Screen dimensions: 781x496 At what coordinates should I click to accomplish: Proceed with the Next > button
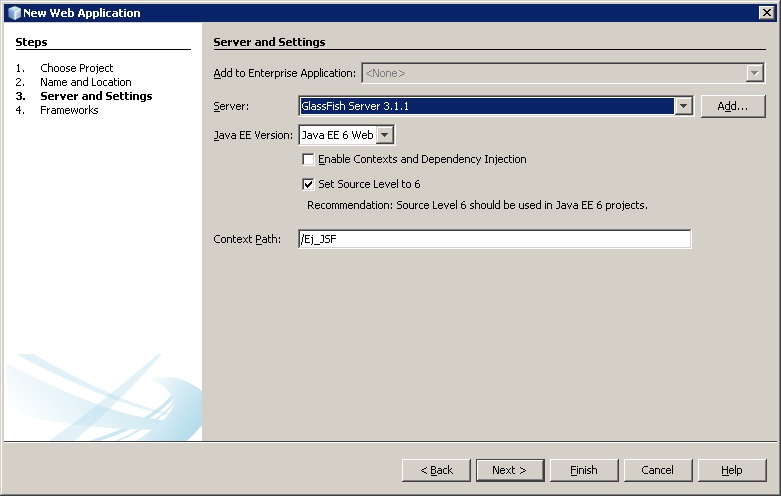(510, 470)
